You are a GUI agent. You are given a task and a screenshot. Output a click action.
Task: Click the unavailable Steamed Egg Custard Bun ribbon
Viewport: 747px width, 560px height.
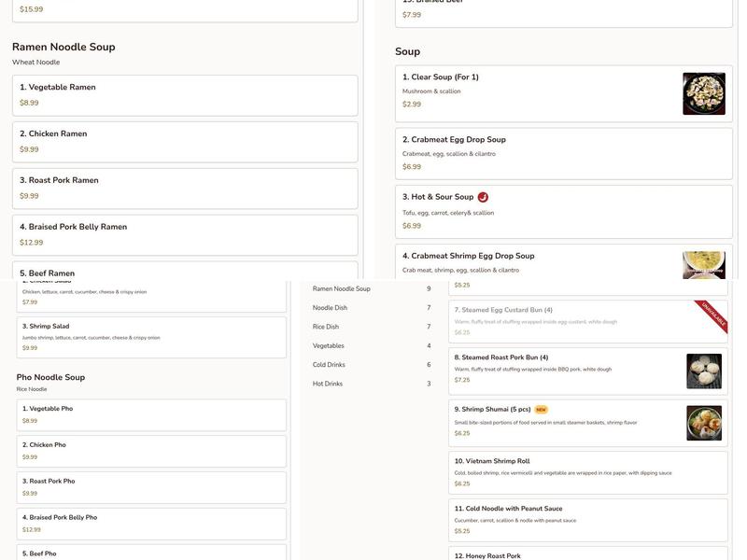coord(712,316)
